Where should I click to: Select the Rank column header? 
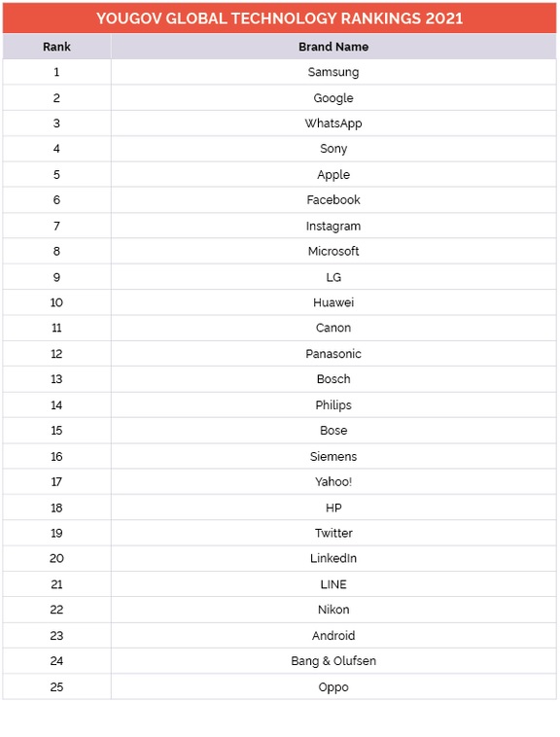click(x=56, y=47)
